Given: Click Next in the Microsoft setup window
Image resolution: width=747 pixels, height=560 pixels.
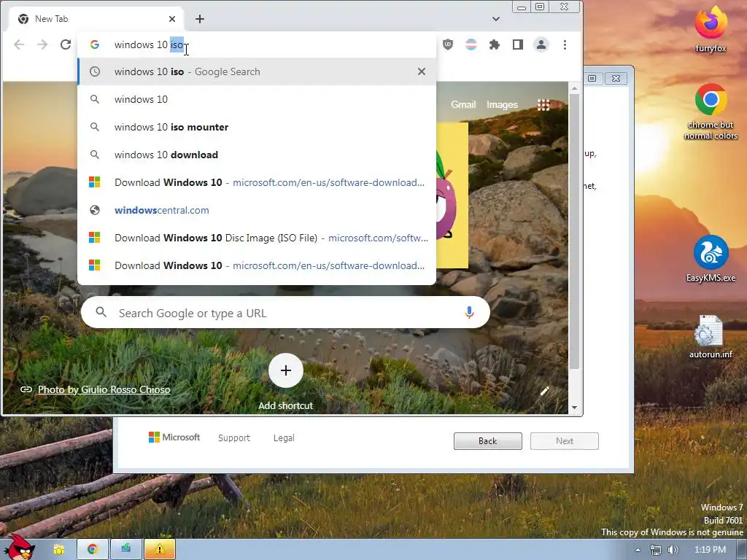Looking at the screenshot, I should point(565,441).
